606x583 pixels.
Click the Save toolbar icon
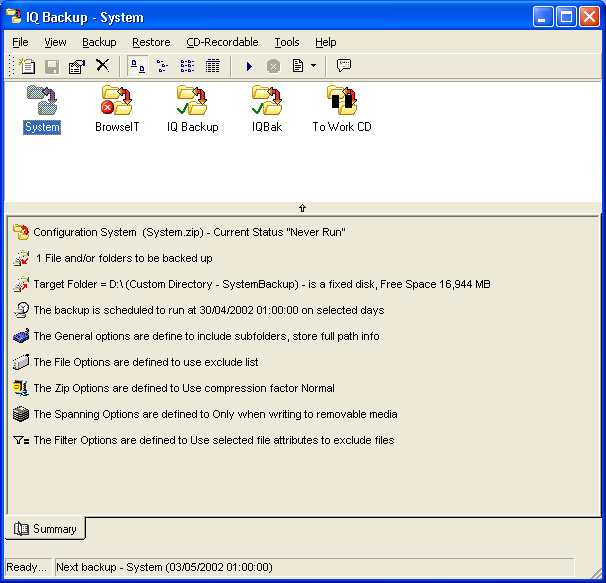pos(52,66)
